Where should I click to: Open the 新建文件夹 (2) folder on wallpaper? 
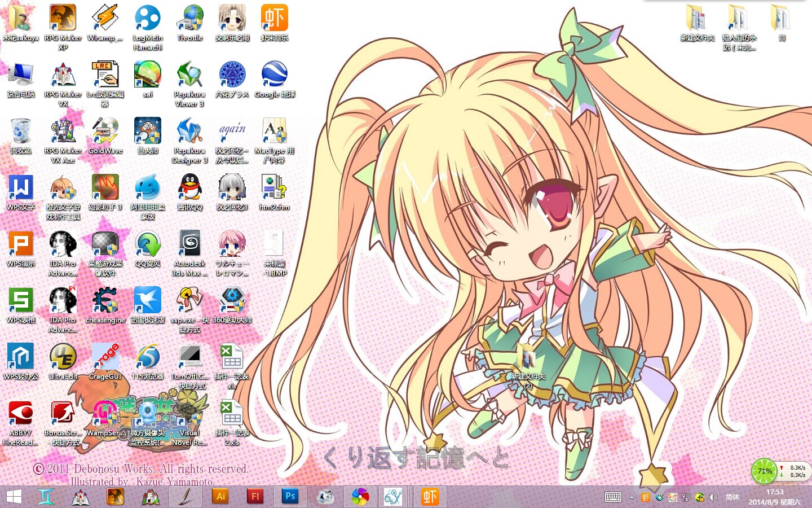(x=528, y=366)
